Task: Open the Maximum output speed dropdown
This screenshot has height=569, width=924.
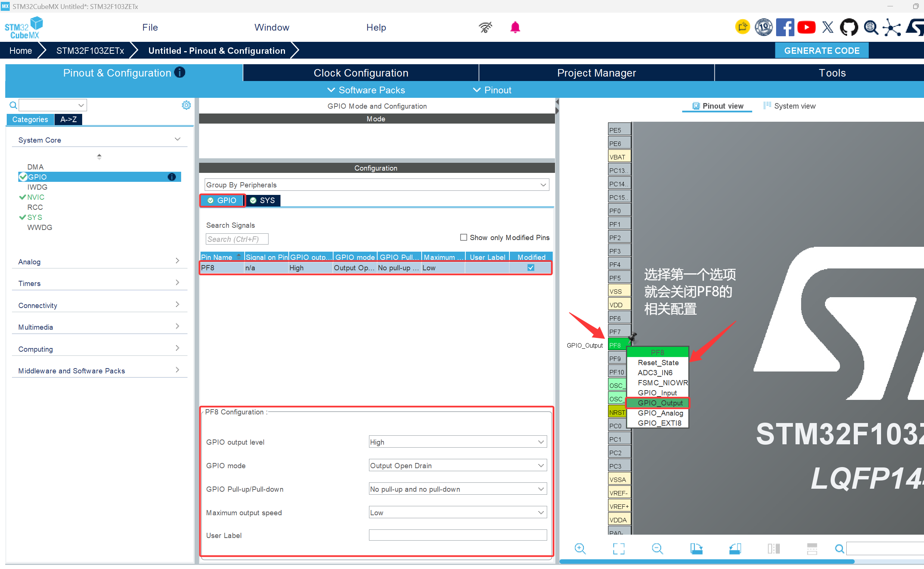Action: point(457,513)
